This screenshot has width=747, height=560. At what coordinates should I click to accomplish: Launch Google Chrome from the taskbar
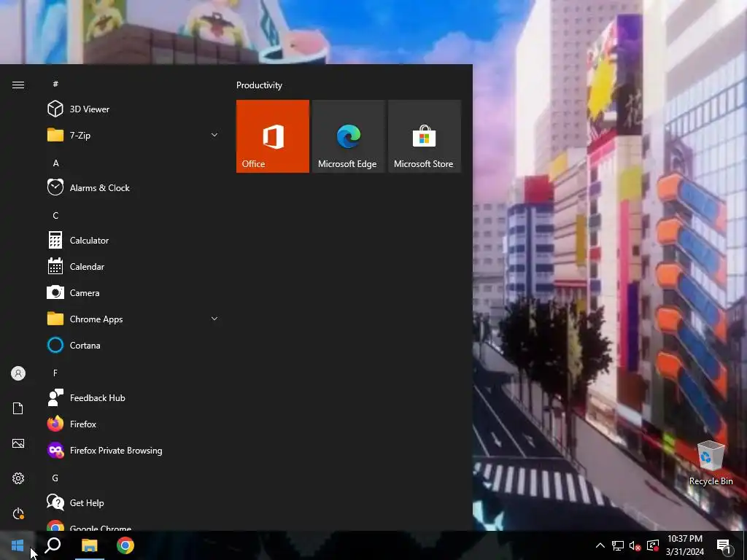tap(125, 545)
